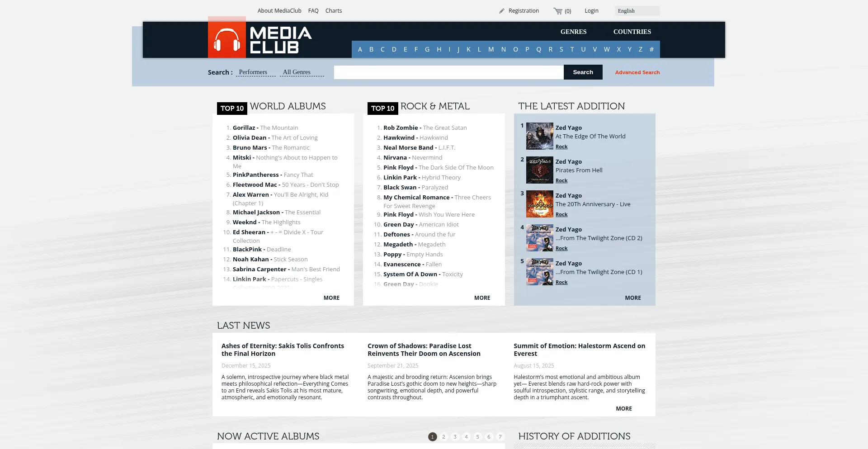Image resolution: width=868 pixels, height=449 pixels.
Task: Open Halestorm Summit of Emotion news article
Action: 580,350
